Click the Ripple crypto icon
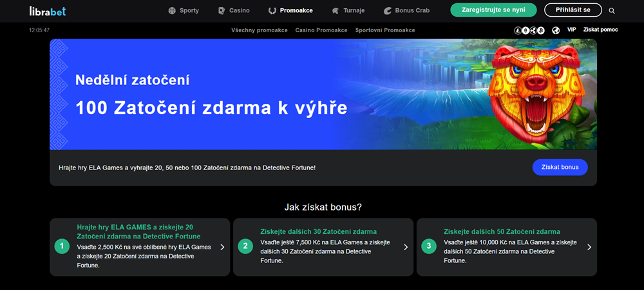Viewport: 644px width, 290px height. [x=533, y=30]
